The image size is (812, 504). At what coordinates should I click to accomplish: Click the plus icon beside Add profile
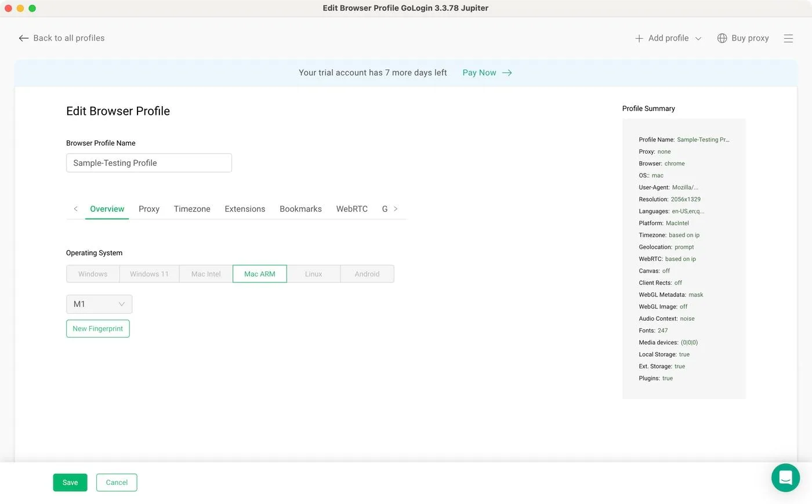coord(639,38)
